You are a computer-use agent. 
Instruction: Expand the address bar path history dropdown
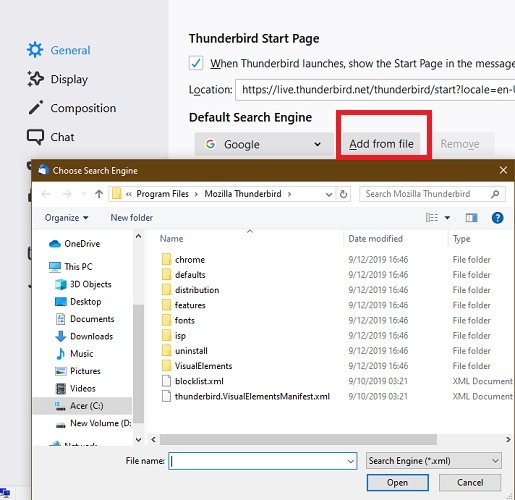[x=329, y=194]
